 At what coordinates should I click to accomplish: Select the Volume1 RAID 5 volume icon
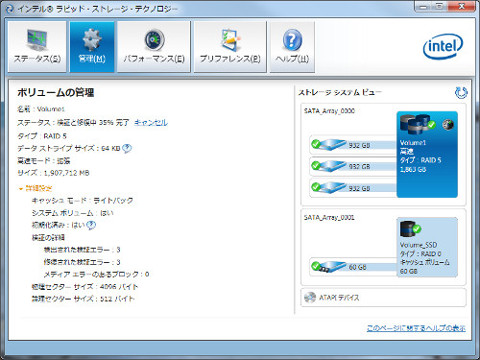pyautogui.click(x=418, y=124)
